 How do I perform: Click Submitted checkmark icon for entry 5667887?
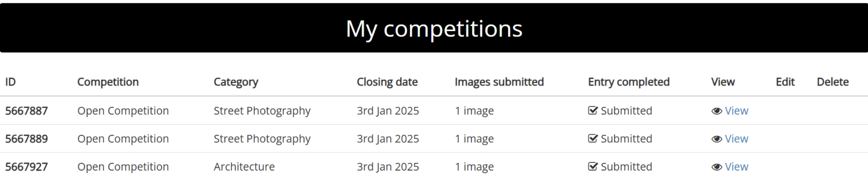(x=593, y=111)
